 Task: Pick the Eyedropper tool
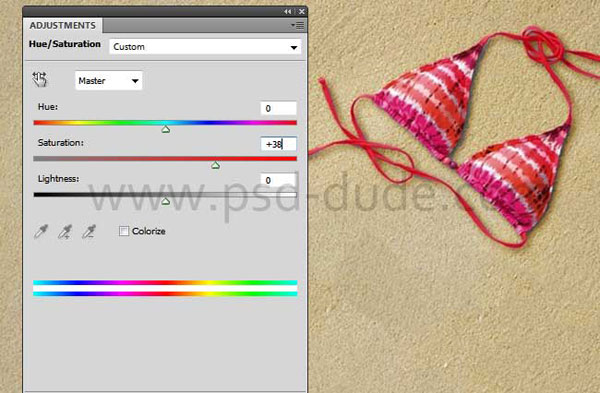(x=41, y=232)
